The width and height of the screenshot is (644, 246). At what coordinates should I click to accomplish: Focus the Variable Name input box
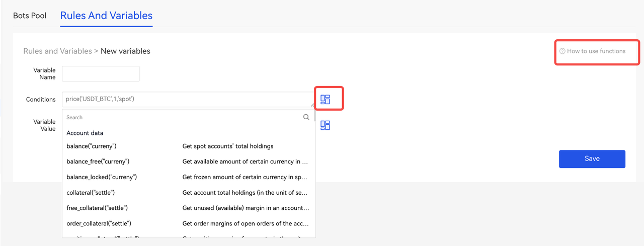(x=101, y=73)
